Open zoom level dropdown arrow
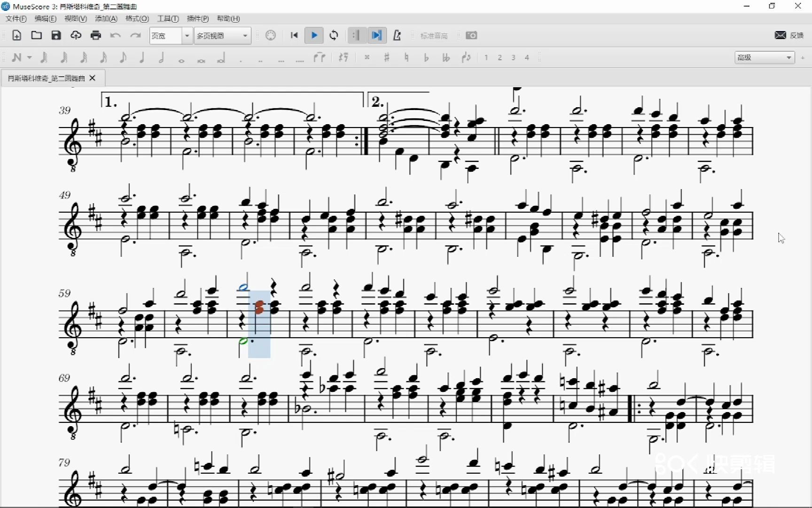Image resolution: width=812 pixels, height=508 pixels. [x=187, y=36]
